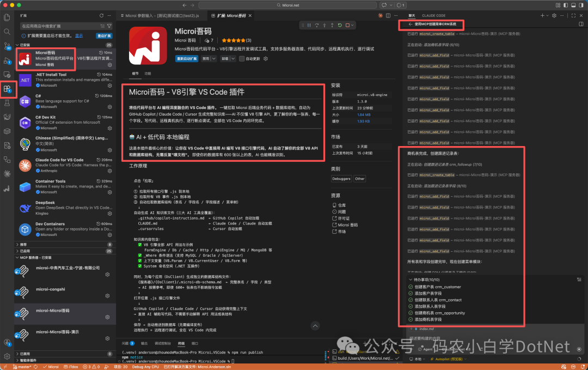Screen dimensions: 588x370
Task: Uncheck the 创建客户表 crm_customer todo item
Action: [x=410, y=287]
